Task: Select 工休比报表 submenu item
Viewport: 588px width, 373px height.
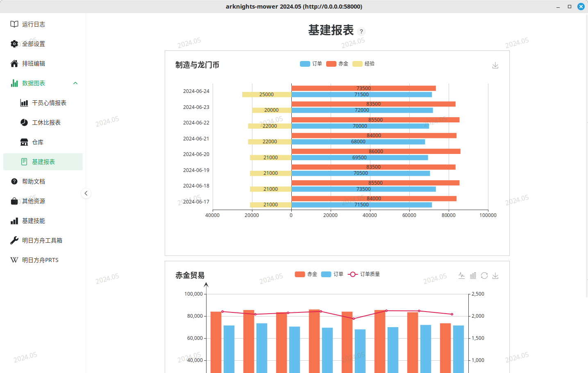Action: coord(43,122)
